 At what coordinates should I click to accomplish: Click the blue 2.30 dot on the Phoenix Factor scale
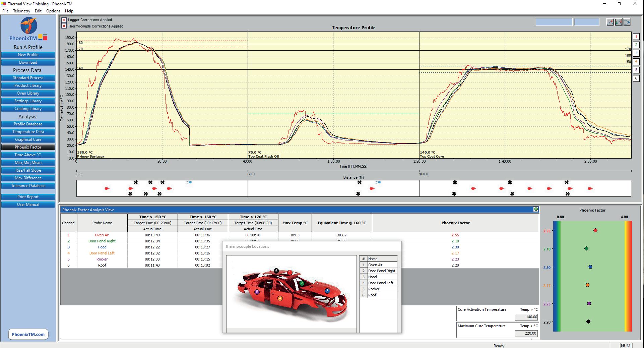coord(590,267)
